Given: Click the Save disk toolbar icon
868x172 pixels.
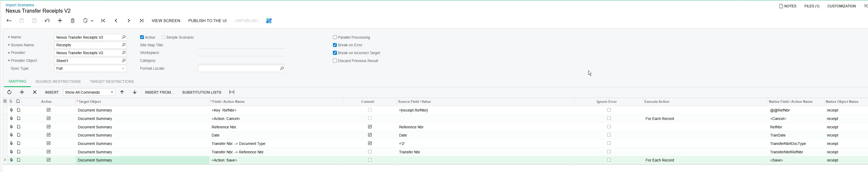Looking at the screenshot, I should click(x=34, y=21).
